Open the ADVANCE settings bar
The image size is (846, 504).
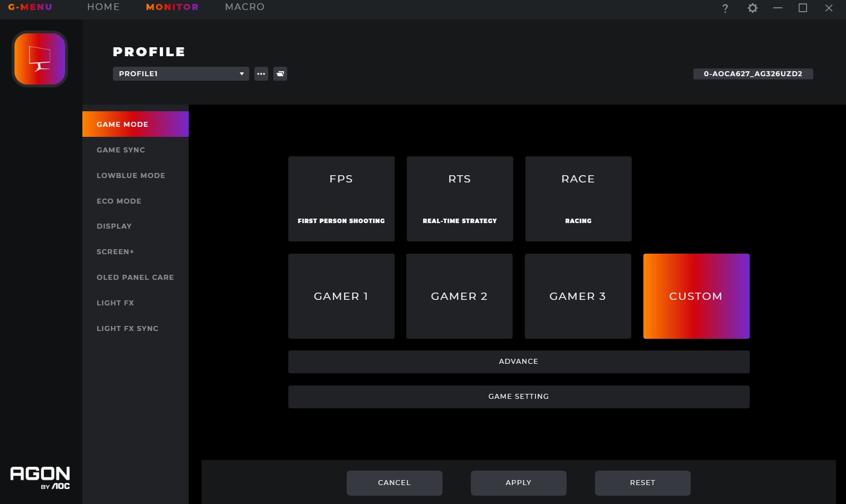[519, 362]
